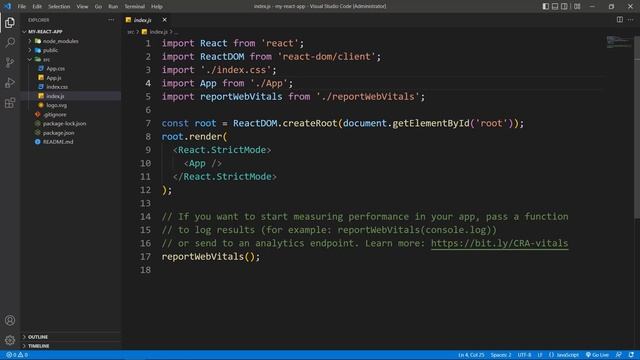Split the editor right
The height and width of the screenshot is (360, 640).
[x=620, y=20]
